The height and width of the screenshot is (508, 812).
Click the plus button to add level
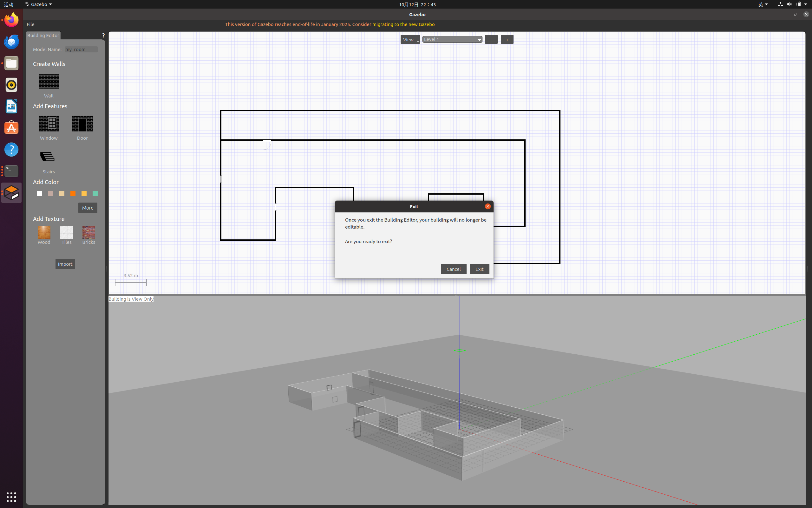(507, 40)
